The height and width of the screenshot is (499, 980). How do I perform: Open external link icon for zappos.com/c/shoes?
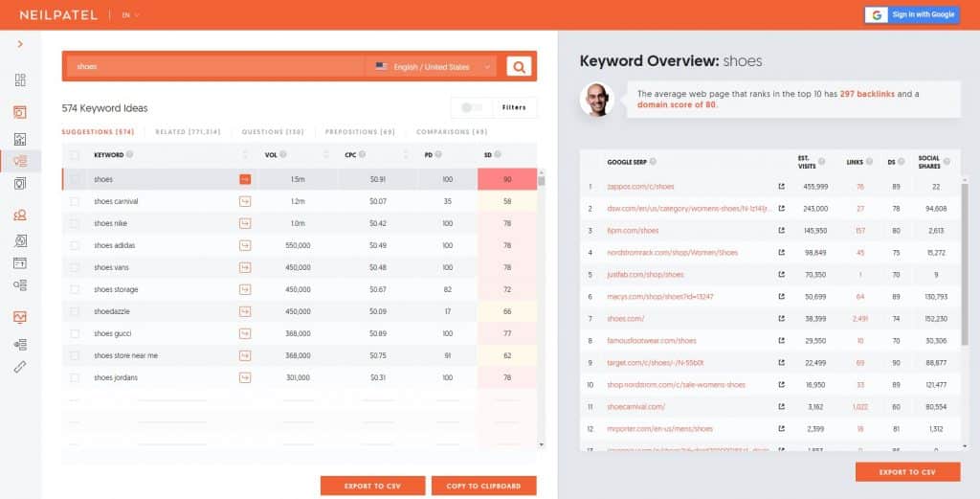(782, 187)
